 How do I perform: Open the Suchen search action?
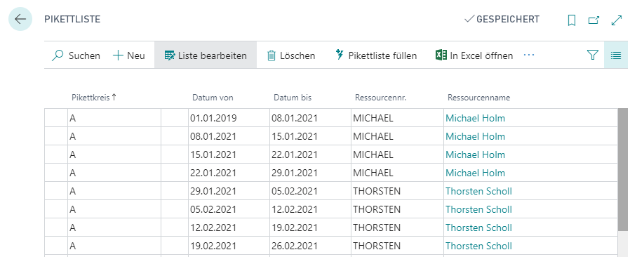pyautogui.click(x=76, y=55)
